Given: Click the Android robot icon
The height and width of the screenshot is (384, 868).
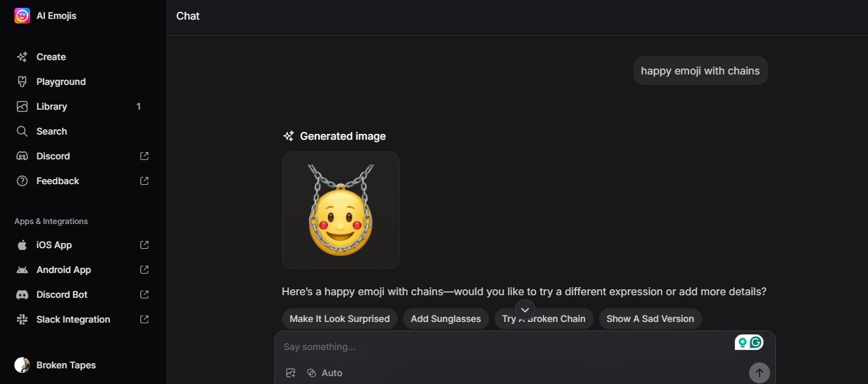Looking at the screenshot, I should pyautogui.click(x=22, y=269).
